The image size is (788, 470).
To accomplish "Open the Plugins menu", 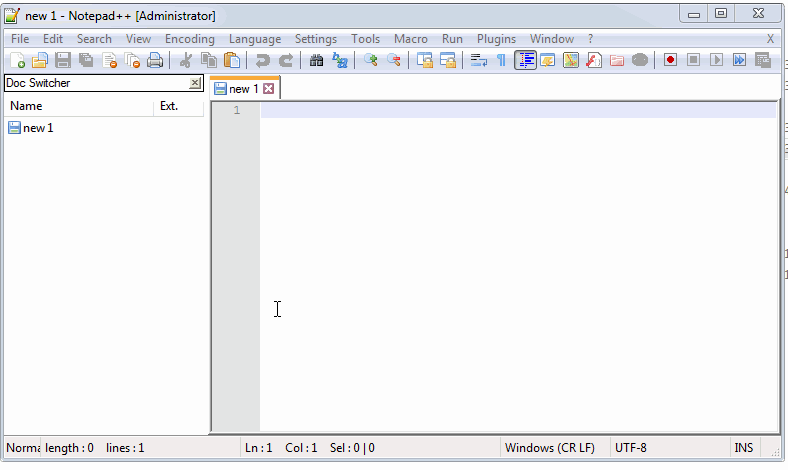I will tap(496, 39).
